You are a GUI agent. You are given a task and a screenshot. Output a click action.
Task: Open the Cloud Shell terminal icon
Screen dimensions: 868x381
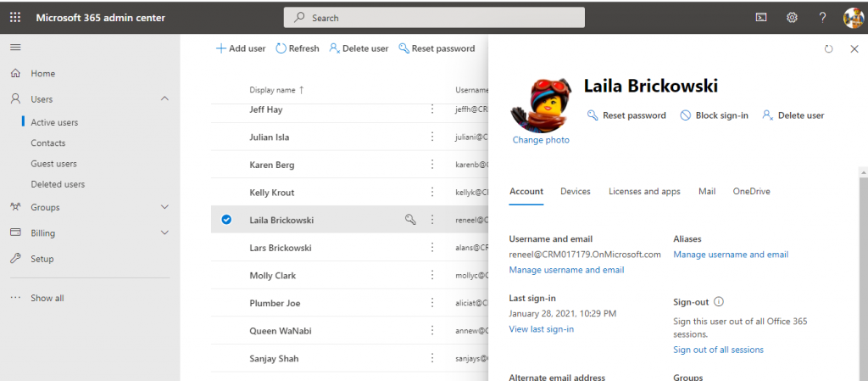click(x=762, y=18)
